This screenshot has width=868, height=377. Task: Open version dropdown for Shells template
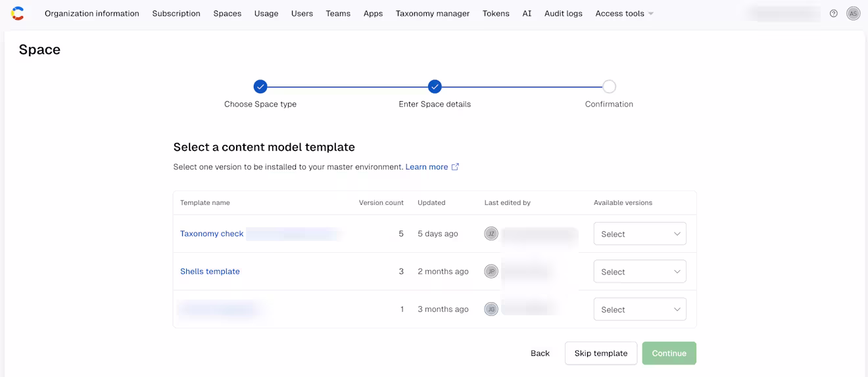point(640,271)
